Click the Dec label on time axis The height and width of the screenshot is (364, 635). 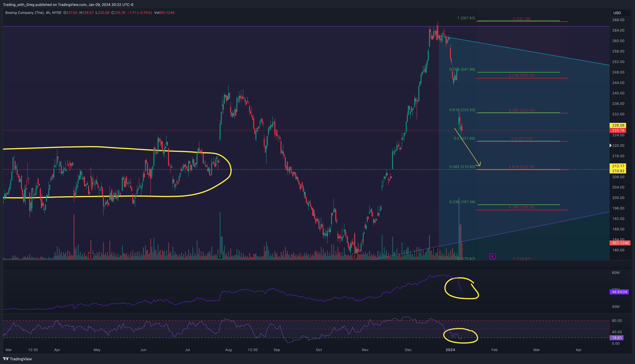408,350
